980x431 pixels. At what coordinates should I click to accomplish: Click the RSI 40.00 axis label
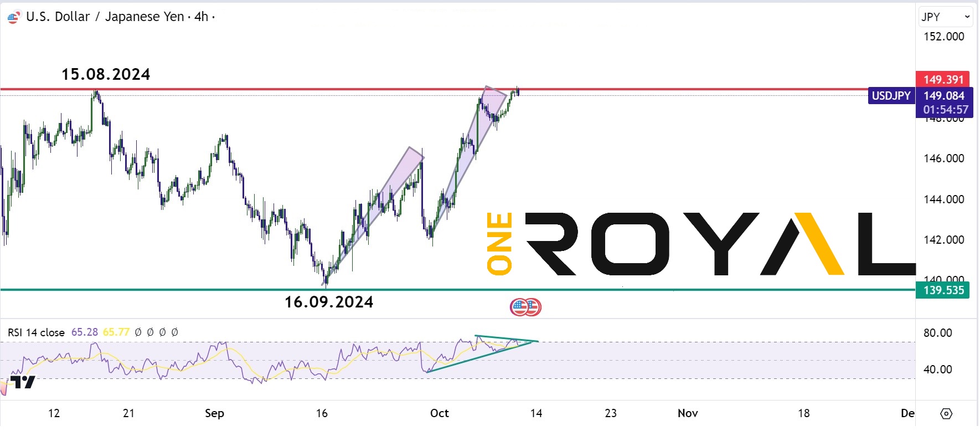938,370
